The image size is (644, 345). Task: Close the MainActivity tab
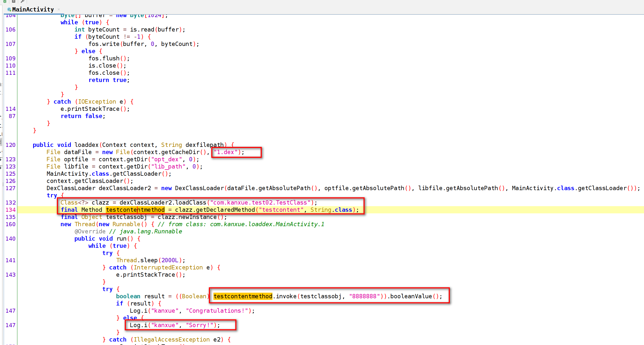(59, 9)
